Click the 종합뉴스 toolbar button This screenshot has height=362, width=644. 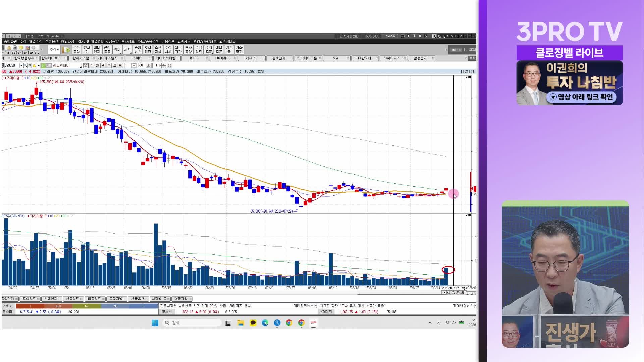pos(138,50)
